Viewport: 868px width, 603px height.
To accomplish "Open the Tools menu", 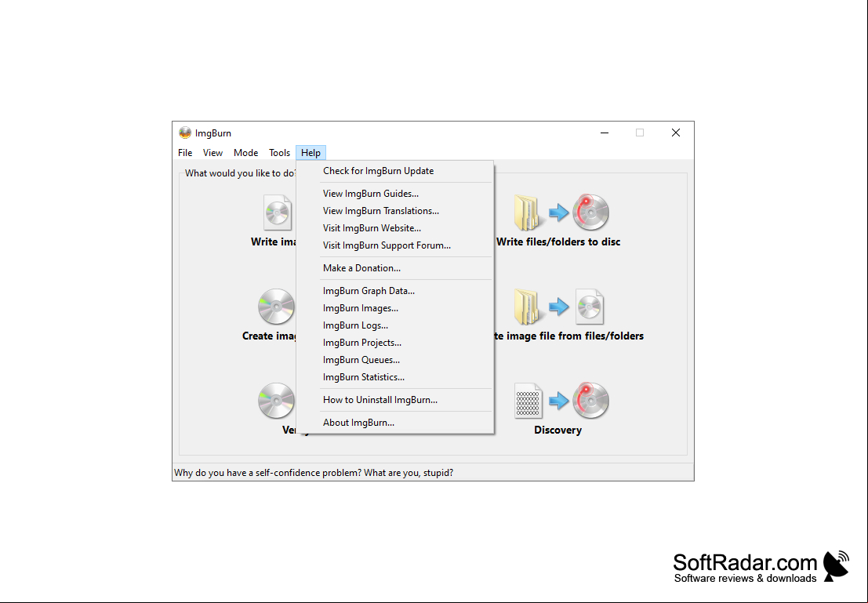I will point(280,153).
